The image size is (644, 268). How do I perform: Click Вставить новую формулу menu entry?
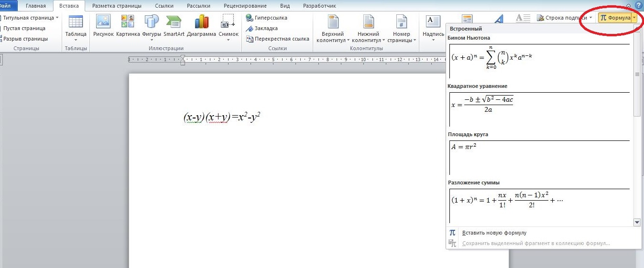[x=494, y=233]
